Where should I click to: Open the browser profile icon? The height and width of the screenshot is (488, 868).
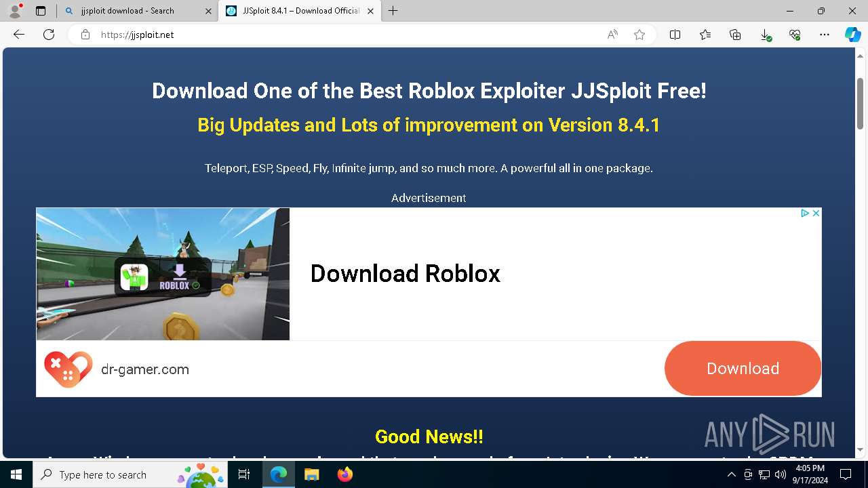pyautogui.click(x=15, y=11)
